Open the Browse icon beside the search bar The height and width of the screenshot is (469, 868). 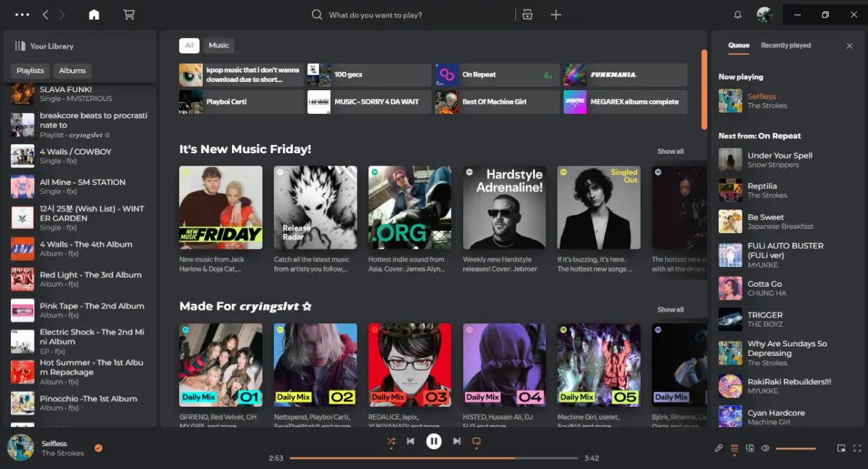(x=528, y=15)
